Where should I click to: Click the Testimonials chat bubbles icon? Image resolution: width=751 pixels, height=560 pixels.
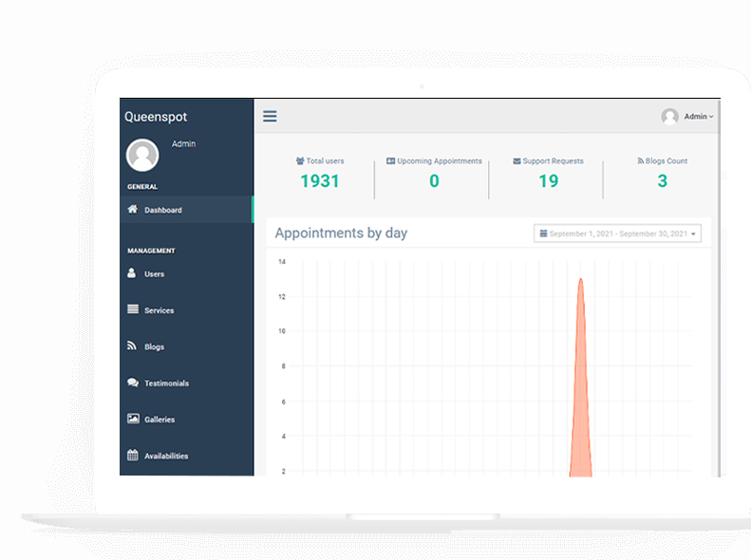pyautogui.click(x=133, y=383)
